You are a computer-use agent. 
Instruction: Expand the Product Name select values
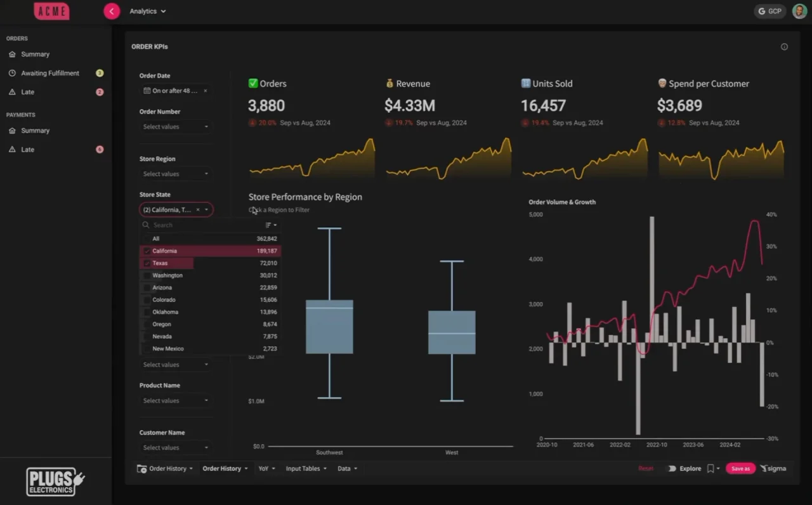(176, 401)
